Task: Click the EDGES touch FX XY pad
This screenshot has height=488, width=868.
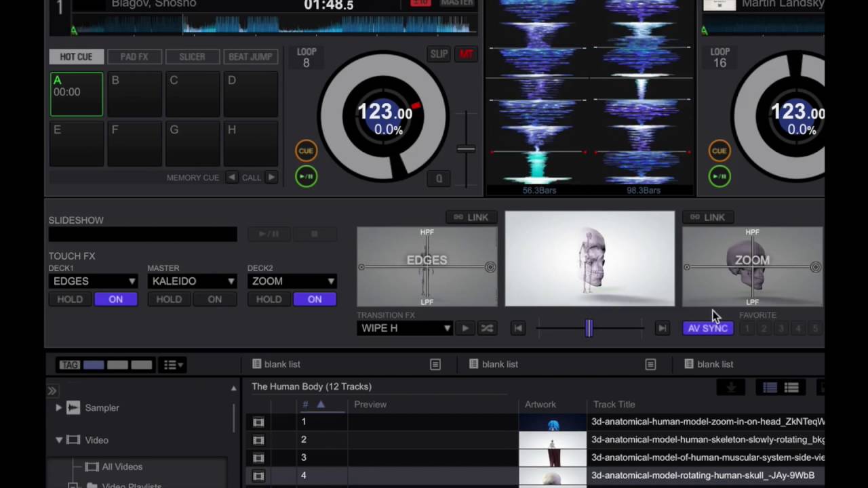Action: point(427,266)
